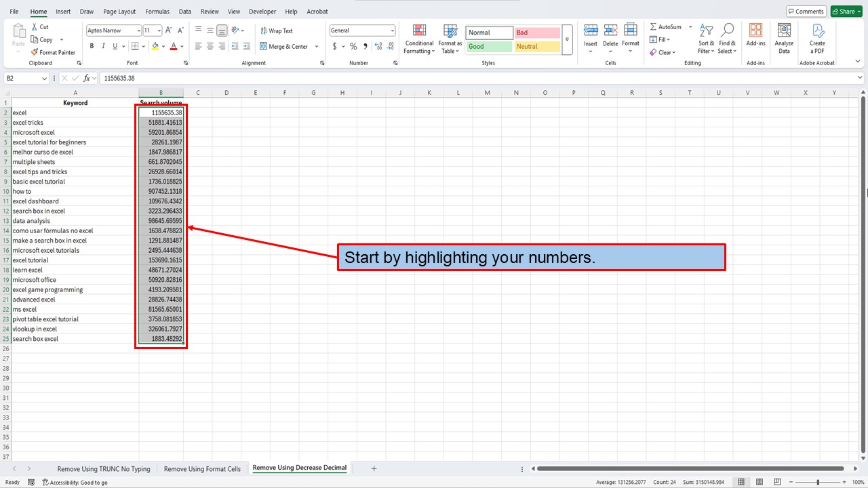868x488 pixels.
Task: Launch Analyze Data
Action: pyautogui.click(x=784, y=39)
